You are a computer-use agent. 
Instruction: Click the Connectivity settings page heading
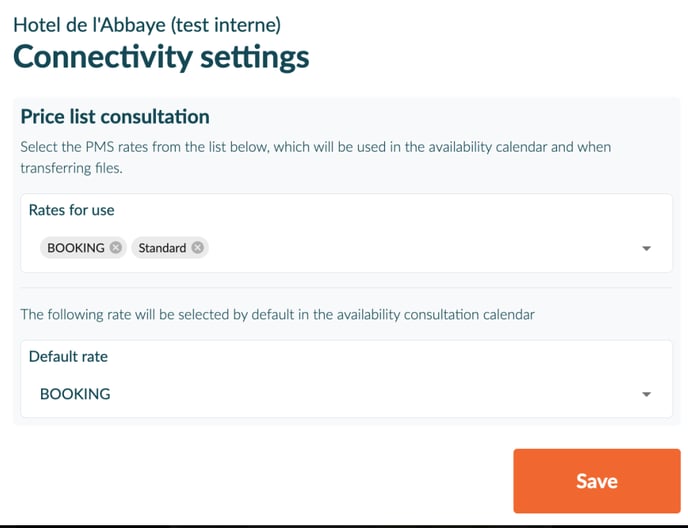[x=161, y=57]
